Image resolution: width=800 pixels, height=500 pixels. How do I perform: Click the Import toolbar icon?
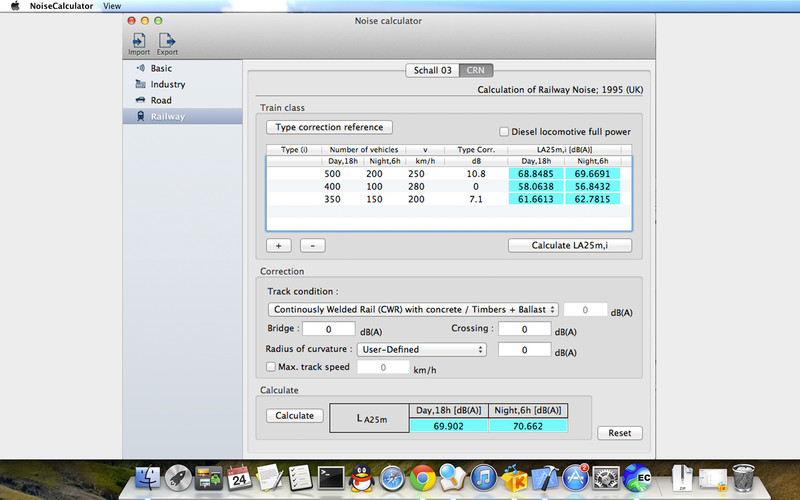click(138, 41)
